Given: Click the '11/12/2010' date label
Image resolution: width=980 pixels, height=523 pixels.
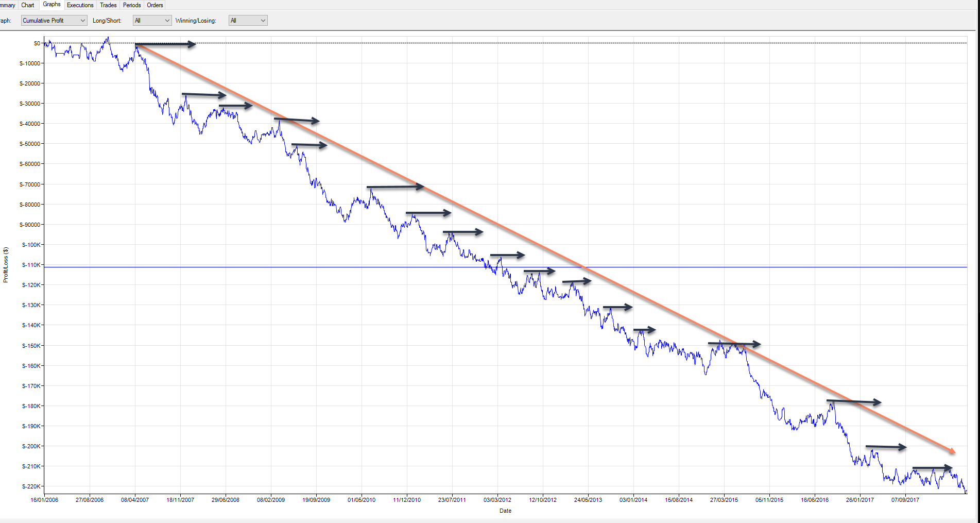Looking at the screenshot, I should click(x=407, y=500).
